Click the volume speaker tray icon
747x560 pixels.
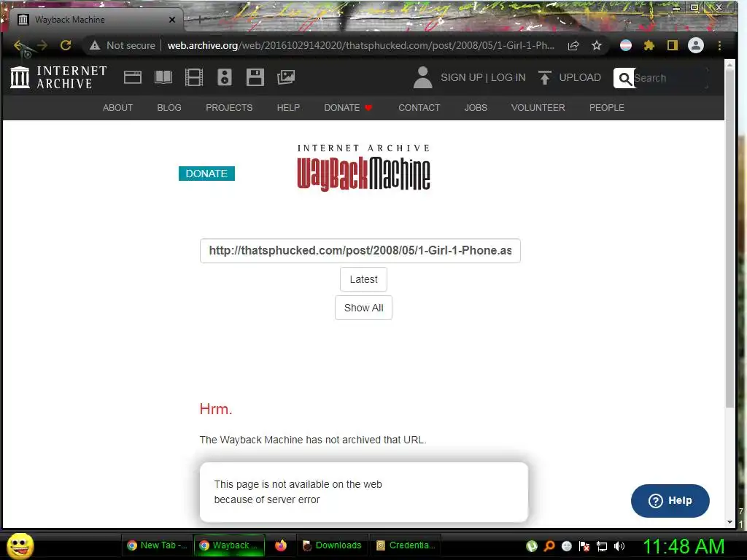[x=619, y=546]
